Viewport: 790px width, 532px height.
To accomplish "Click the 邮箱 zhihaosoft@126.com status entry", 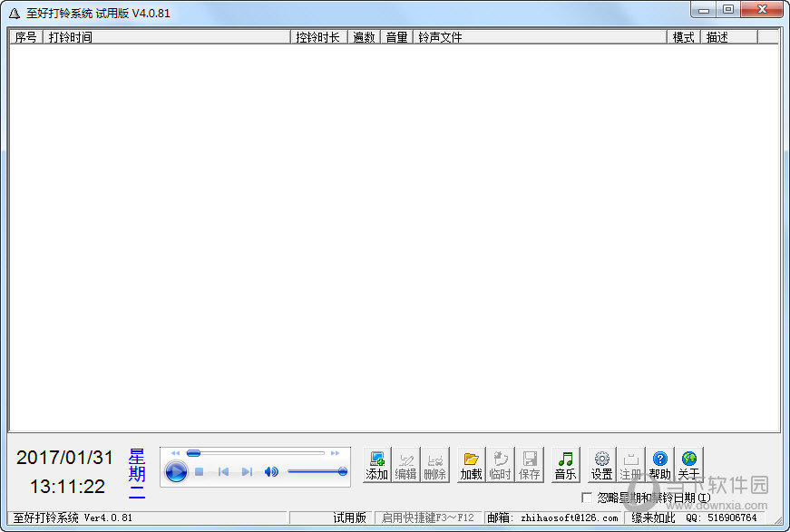I will click(x=552, y=517).
